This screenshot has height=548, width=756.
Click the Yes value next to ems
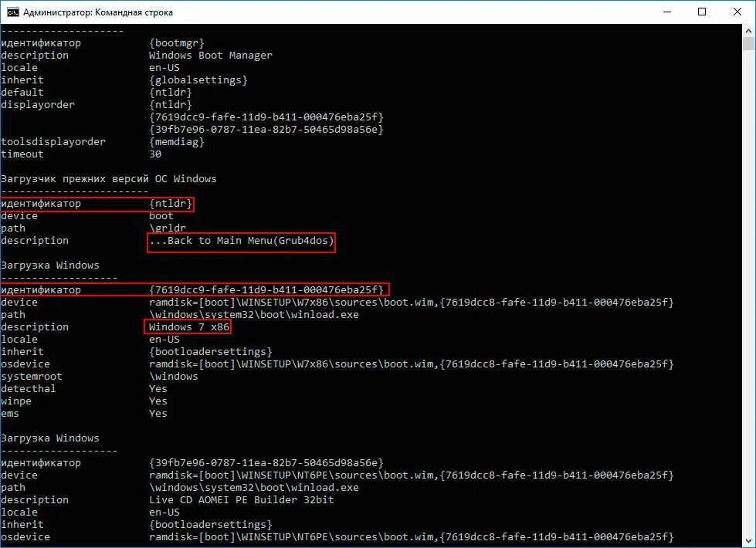tap(158, 414)
